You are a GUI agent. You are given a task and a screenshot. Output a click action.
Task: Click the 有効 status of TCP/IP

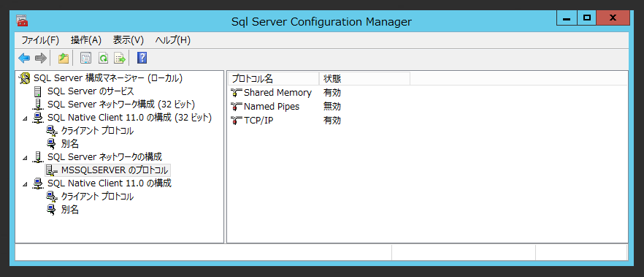[x=332, y=121]
